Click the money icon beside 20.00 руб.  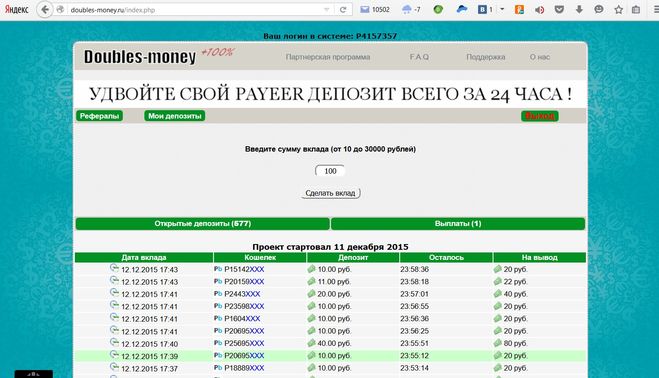click(x=311, y=293)
